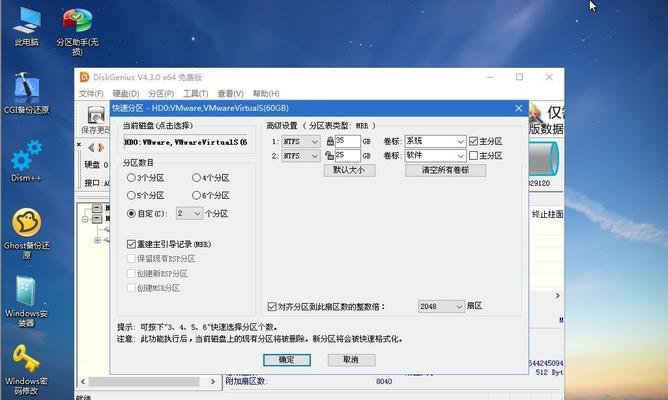The width and height of the screenshot is (668, 400).
Task: Click the 取消 button
Action: coord(351,360)
